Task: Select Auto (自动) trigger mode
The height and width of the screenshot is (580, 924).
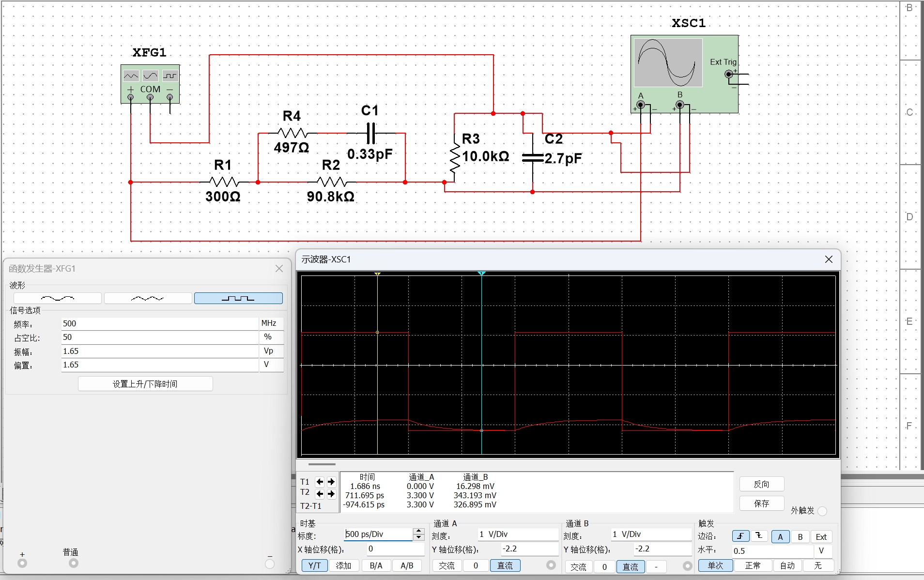Action: click(787, 565)
